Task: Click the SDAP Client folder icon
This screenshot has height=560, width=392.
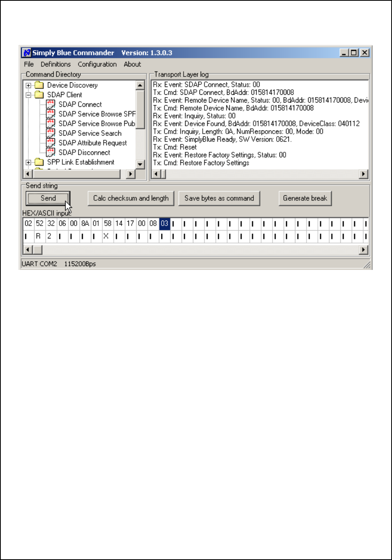Action: pyautogui.click(x=39, y=95)
